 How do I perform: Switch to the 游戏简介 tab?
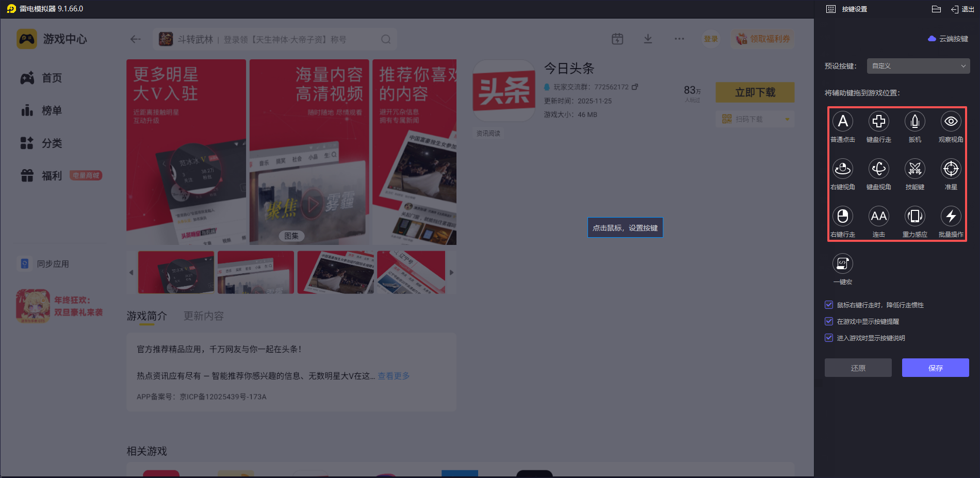tap(147, 316)
